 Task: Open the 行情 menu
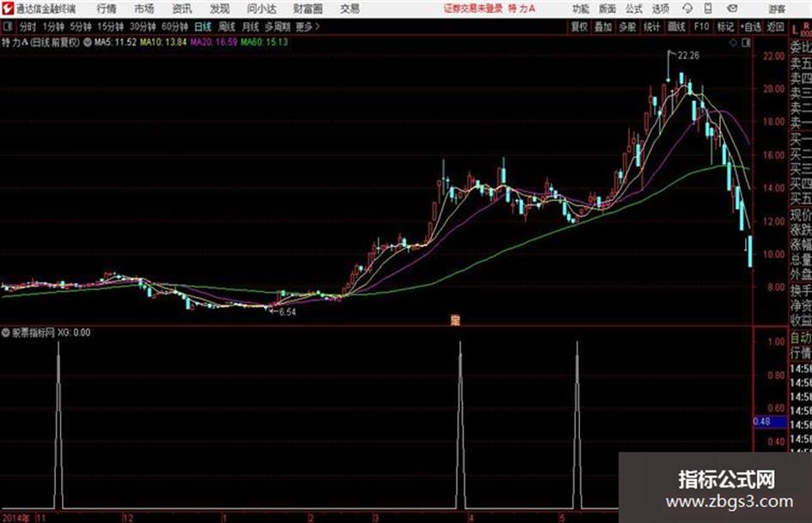tap(107, 9)
